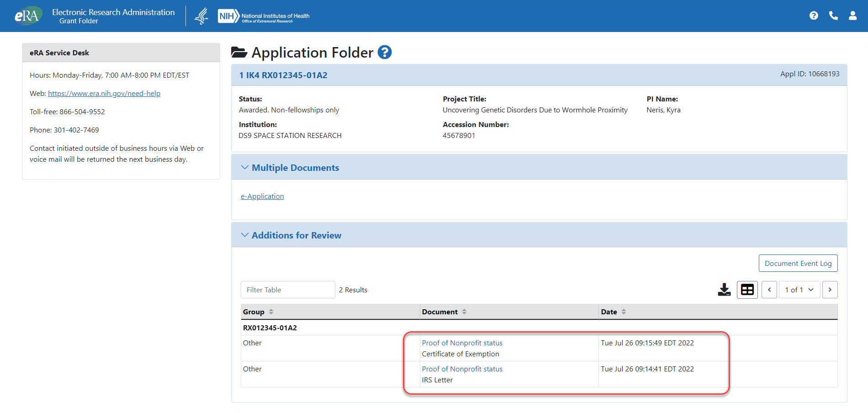Download the table with the download icon

click(x=724, y=290)
